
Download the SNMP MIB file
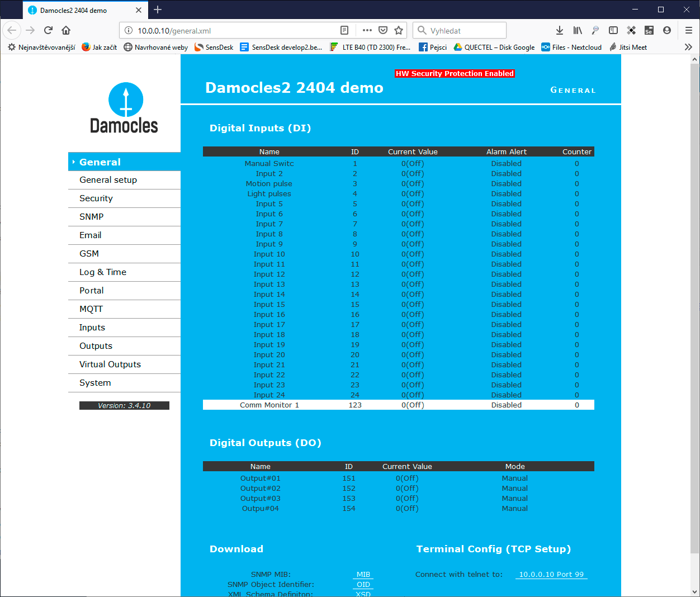pyautogui.click(x=363, y=575)
